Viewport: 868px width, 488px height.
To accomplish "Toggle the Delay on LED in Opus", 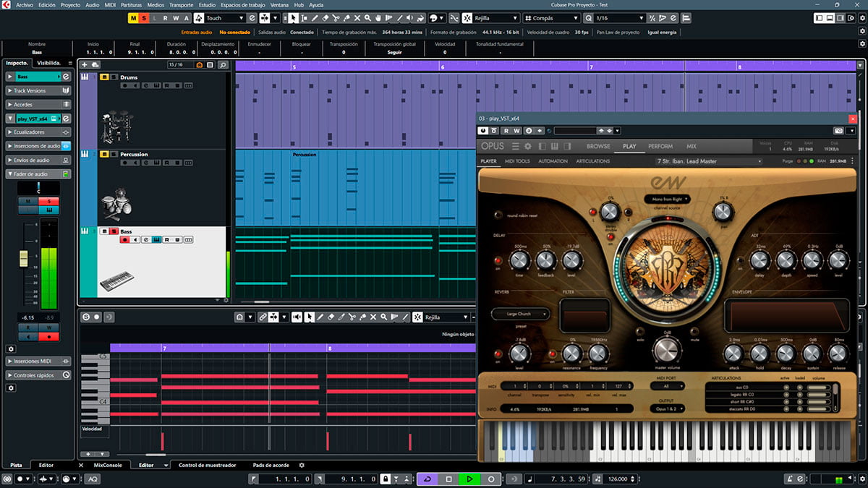I will pyautogui.click(x=498, y=260).
